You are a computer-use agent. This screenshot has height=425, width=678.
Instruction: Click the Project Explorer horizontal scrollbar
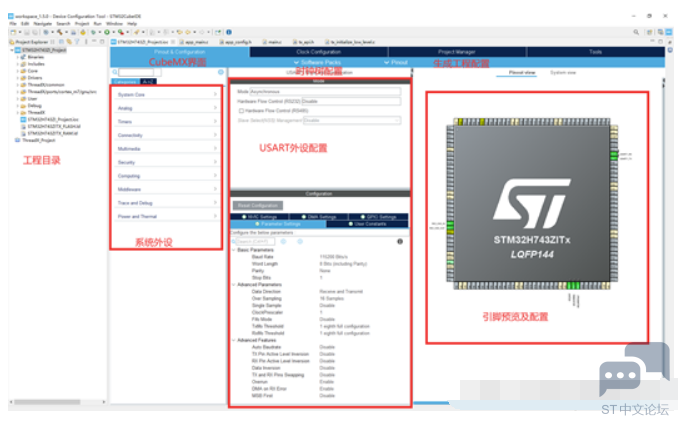tap(48, 402)
